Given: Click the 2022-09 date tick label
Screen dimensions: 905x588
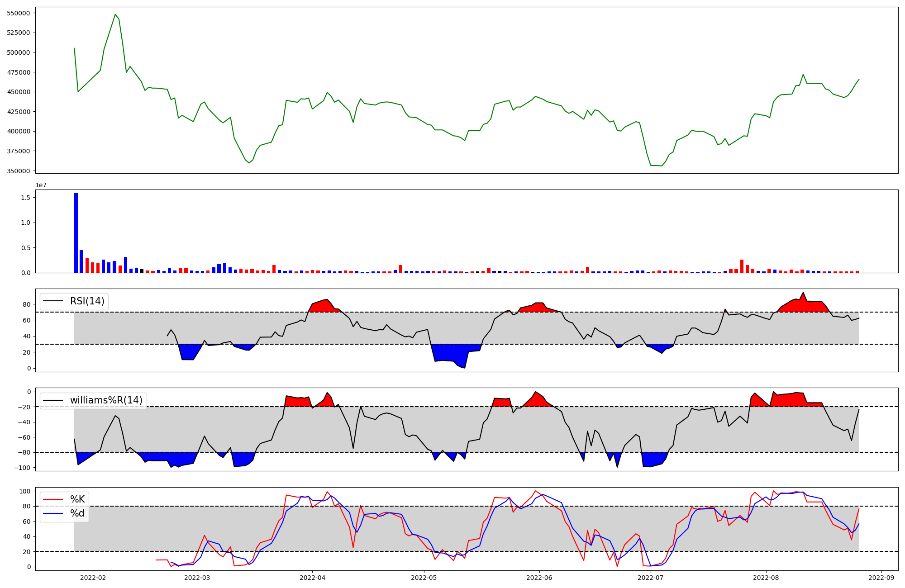Looking at the screenshot, I should click(881, 578).
